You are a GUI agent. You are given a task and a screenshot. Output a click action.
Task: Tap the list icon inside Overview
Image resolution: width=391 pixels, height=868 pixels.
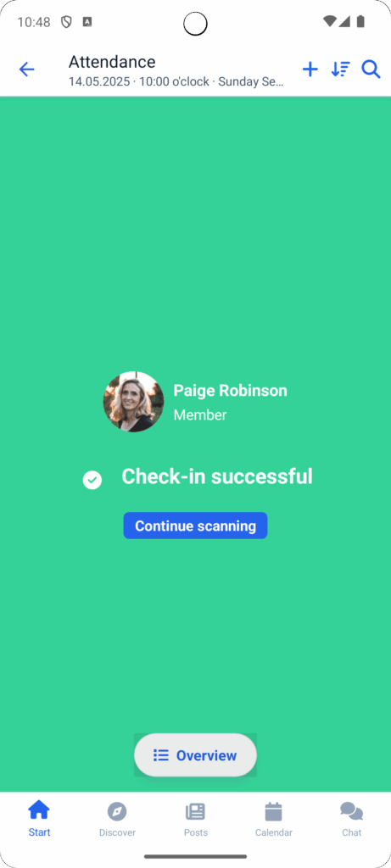point(161,755)
